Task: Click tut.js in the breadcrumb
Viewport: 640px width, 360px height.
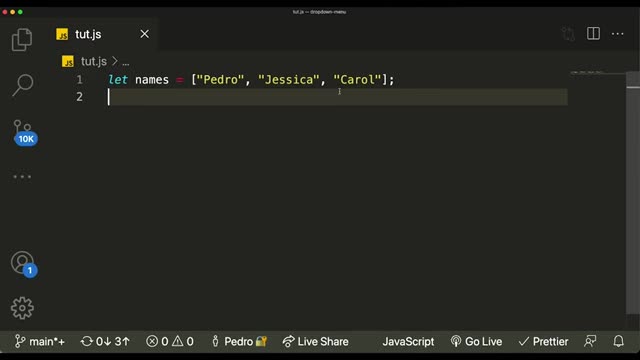Action: pos(93,61)
